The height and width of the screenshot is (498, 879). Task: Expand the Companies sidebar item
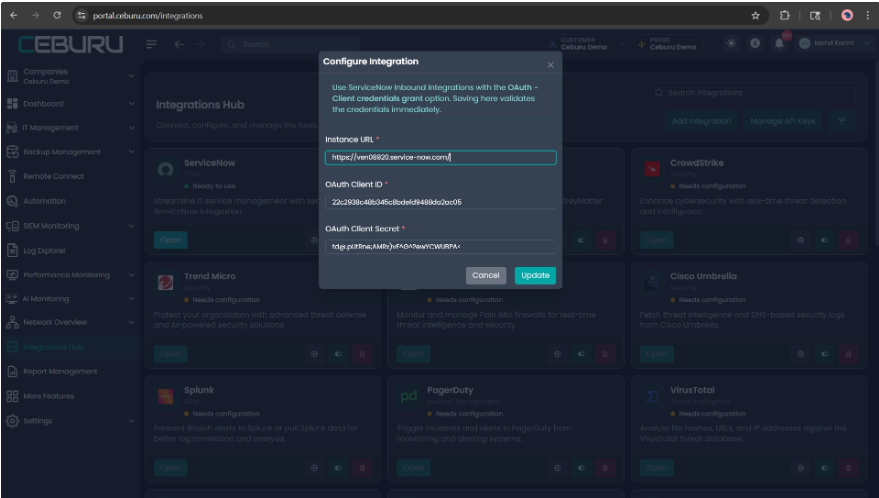tap(71, 76)
